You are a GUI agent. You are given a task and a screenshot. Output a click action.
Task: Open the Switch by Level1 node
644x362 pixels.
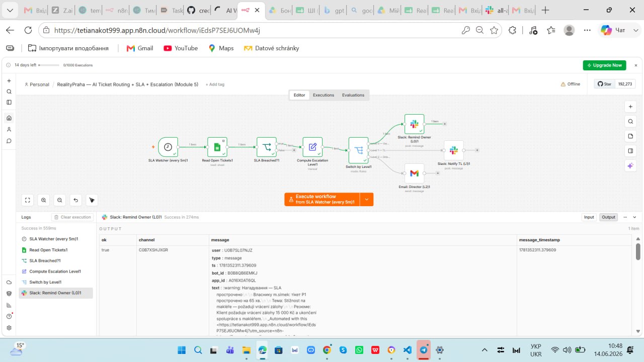359,150
